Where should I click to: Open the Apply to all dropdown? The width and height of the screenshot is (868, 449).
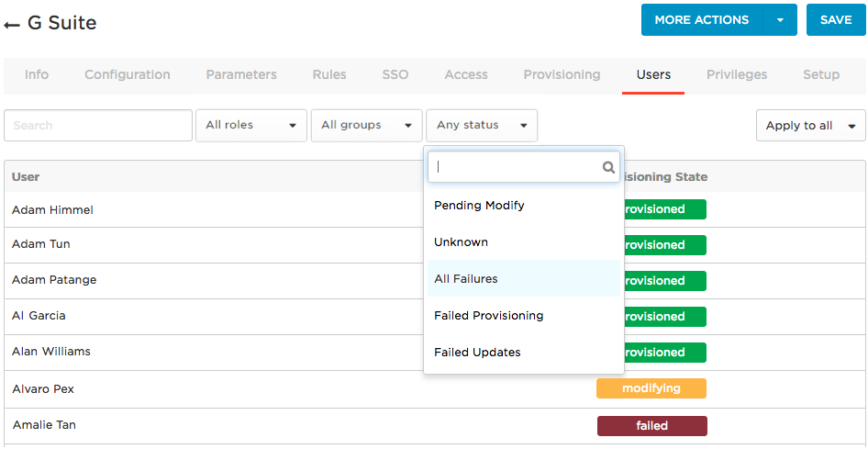point(811,126)
